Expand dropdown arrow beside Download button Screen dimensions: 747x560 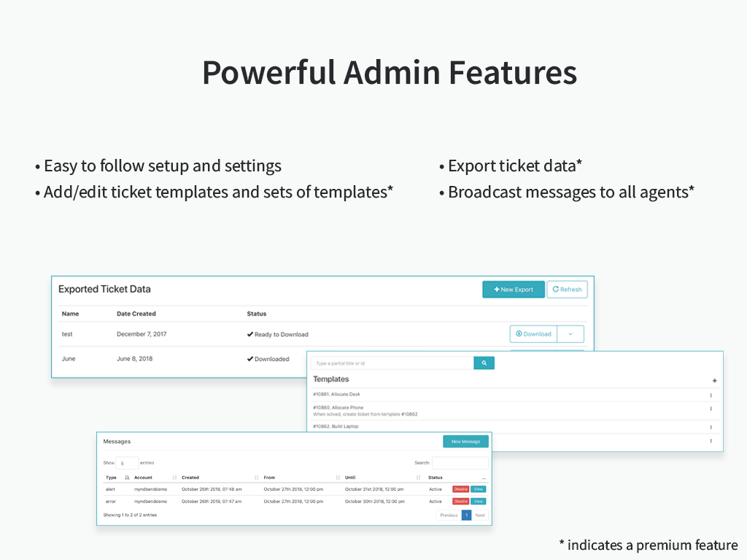(x=570, y=334)
